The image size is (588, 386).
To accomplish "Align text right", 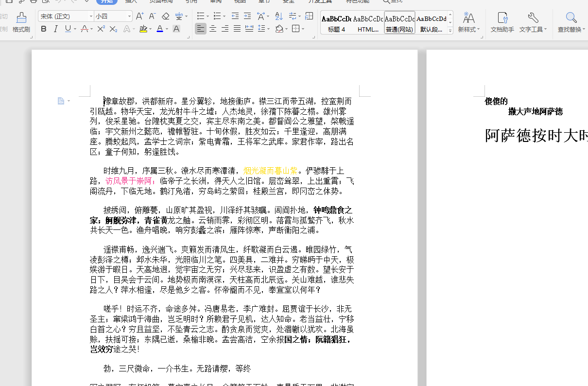I will [225, 29].
